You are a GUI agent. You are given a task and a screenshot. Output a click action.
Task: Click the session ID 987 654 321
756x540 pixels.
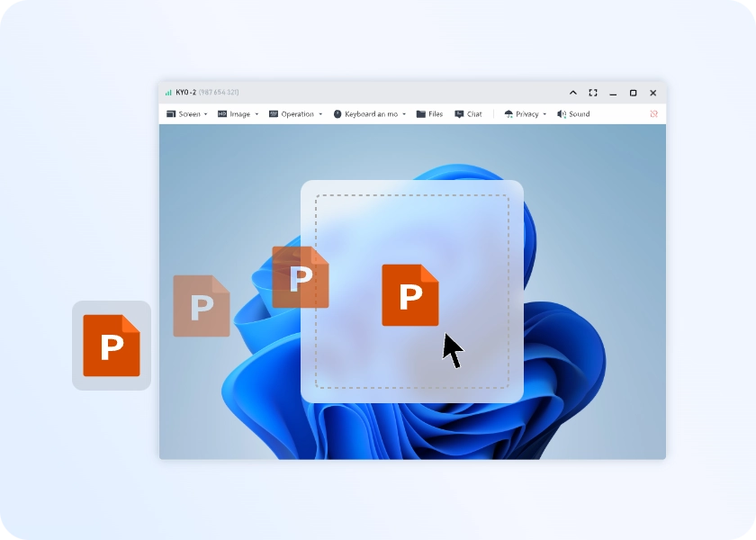(x=219, y=92)
